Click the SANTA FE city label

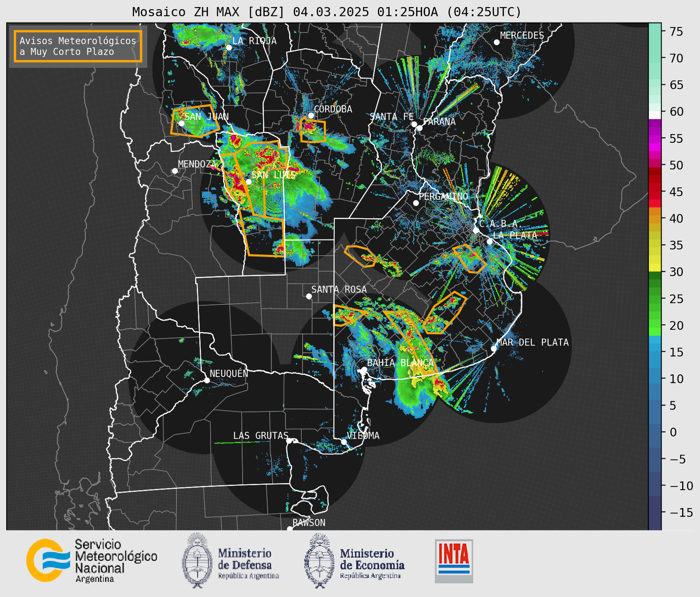point(392,117)
